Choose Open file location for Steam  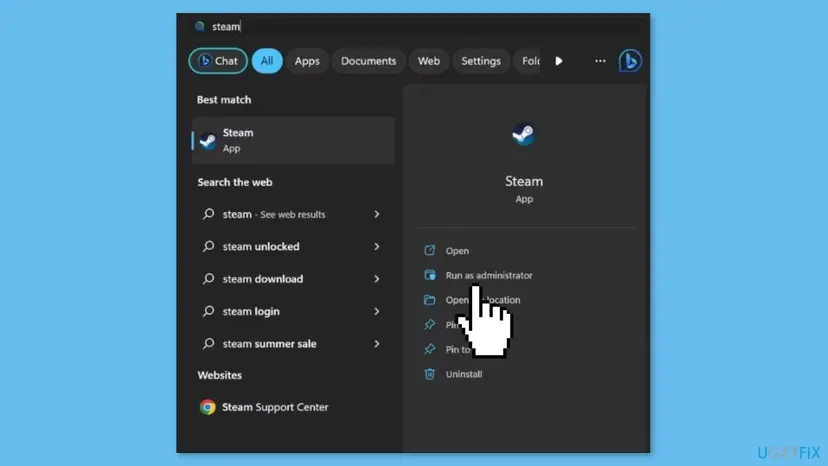(x=483, y=300)
